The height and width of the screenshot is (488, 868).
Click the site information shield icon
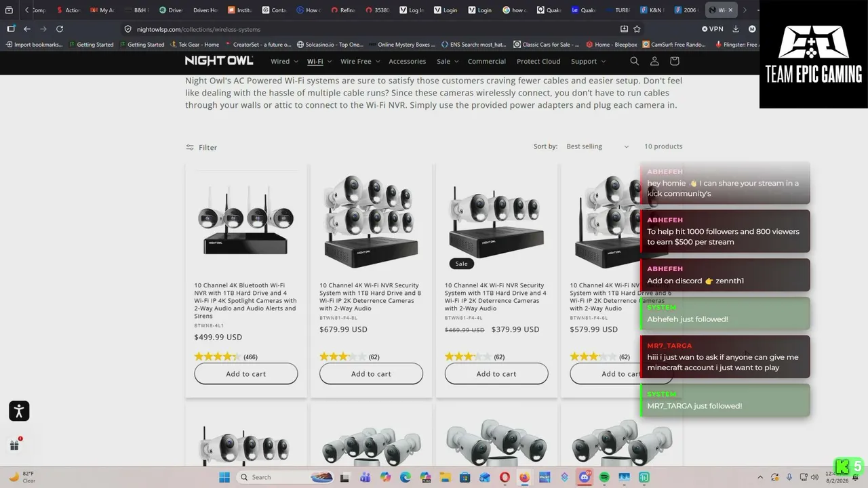(x=127, y=29)
